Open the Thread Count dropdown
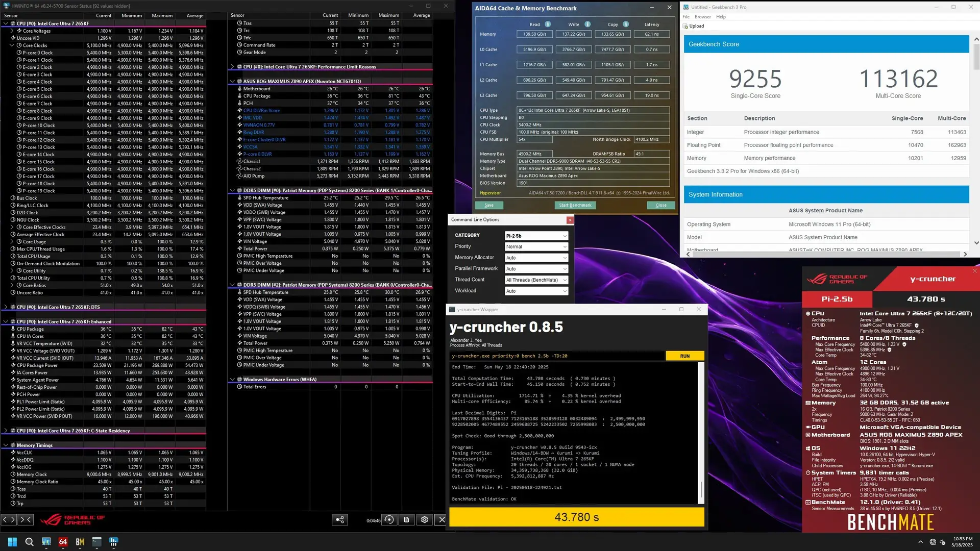This screenshot has width=980, height=551. [x=536, y=280]
